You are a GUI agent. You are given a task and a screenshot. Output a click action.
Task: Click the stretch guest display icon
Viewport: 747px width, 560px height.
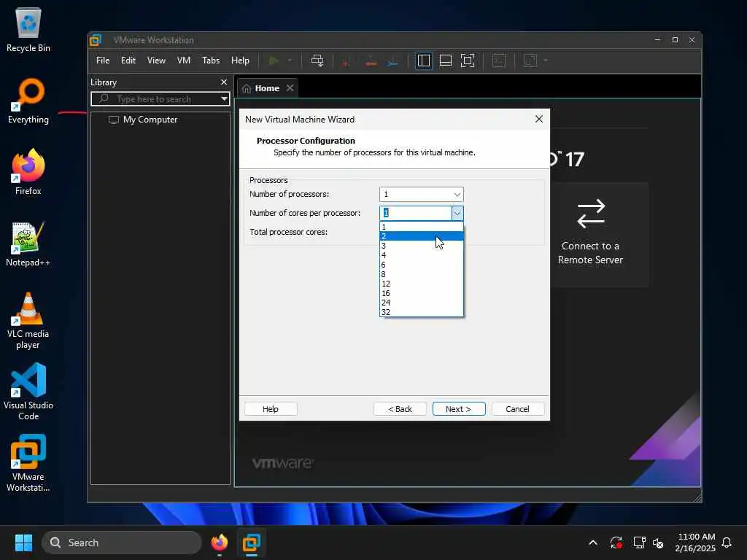pos(530,61)
